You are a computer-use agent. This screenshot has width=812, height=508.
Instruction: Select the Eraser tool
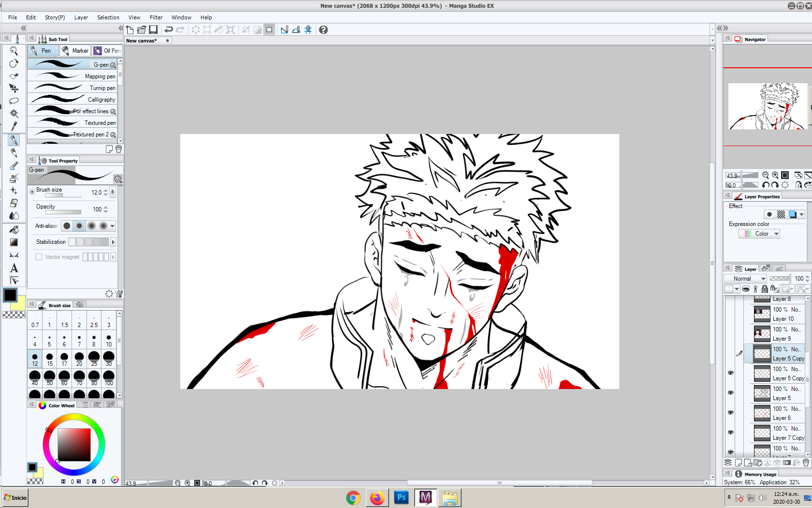[14, 203]
